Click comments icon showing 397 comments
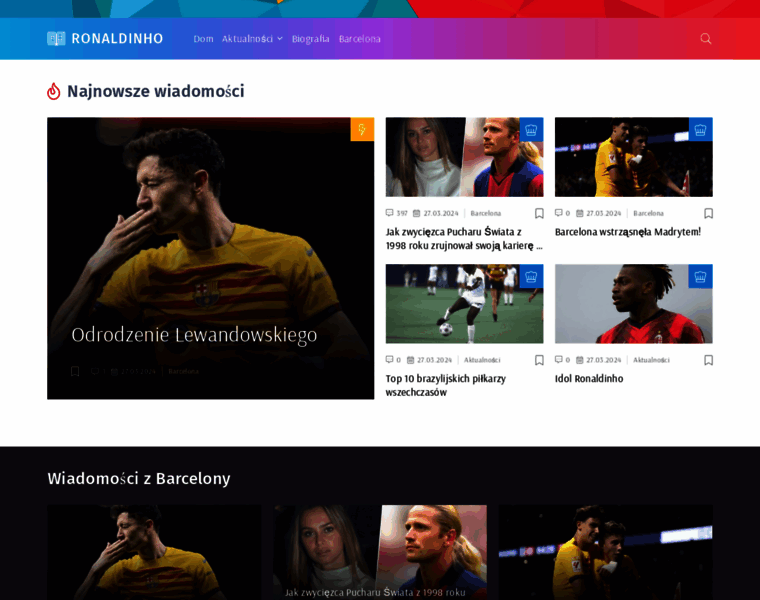 pyautogui.click(x=389, y=213)
